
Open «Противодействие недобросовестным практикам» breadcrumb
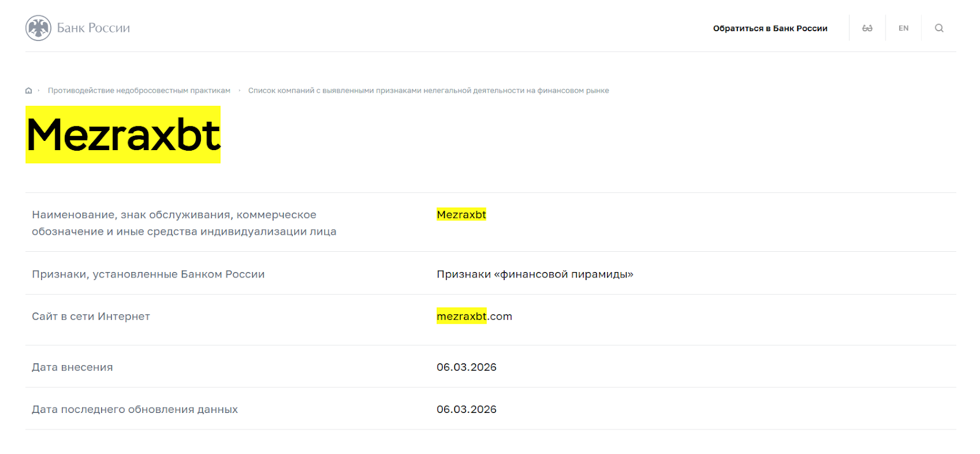(139, 91)
